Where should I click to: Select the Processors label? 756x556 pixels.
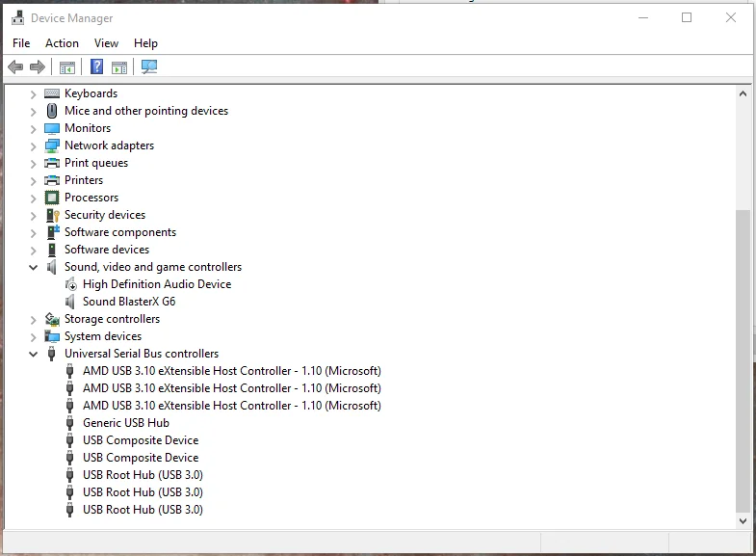[x=91, y=198]
